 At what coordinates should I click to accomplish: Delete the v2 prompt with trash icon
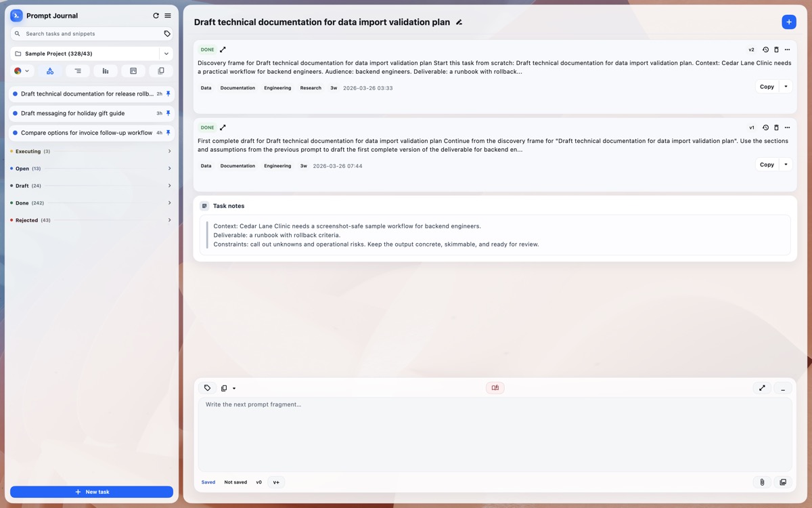(x=776, y=49)
